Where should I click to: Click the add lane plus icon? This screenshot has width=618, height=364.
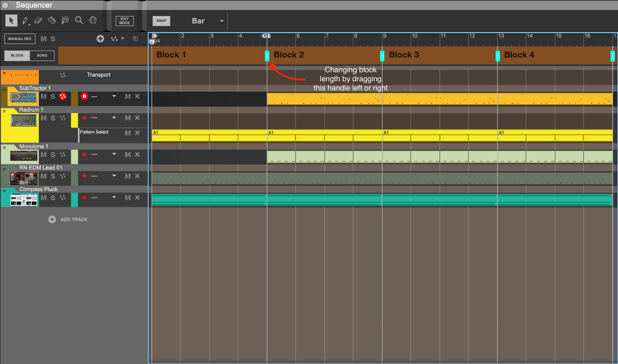click(100, 39)
